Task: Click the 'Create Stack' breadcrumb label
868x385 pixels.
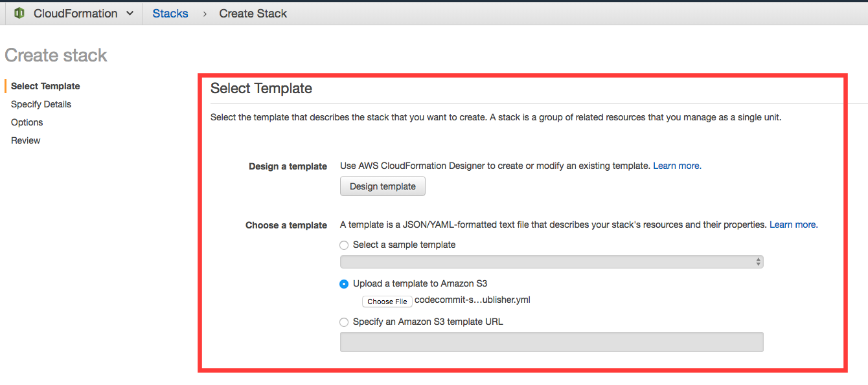Action: click(x=253, y=13)
